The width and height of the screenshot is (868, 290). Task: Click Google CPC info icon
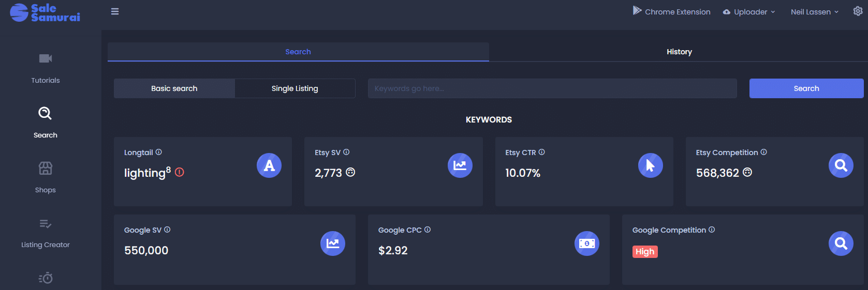tap(428, 230)
